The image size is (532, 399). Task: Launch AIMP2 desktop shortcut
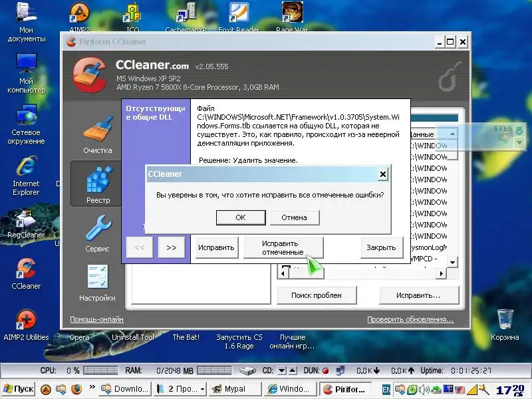click(x=79, y=17)
